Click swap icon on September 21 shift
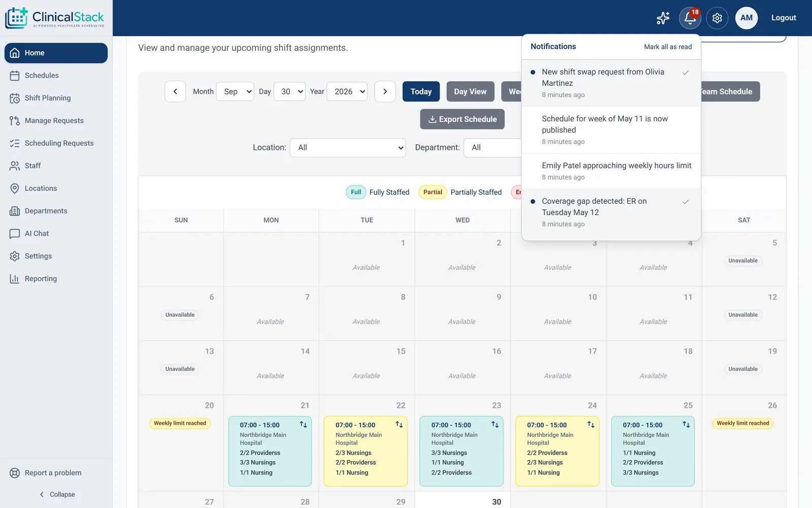The height and width of the screenshot is (508, 812). click(x=303, y=425)
